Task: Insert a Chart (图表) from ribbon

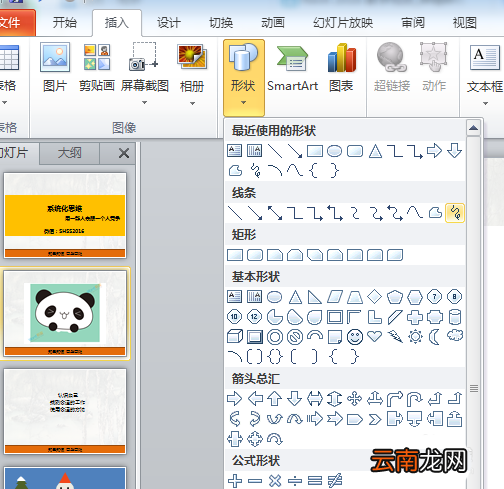Action: [341, 68]
